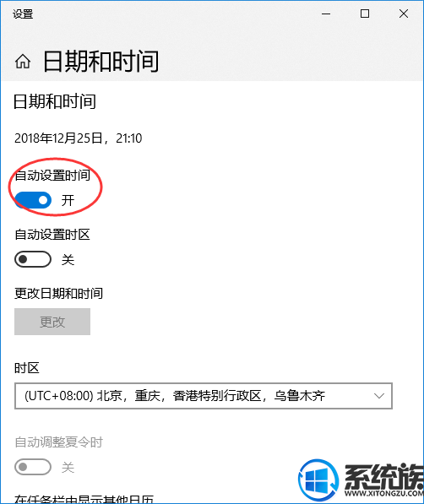This screenshot has width=424, height=504.
Task: Click the current date 2018年12月25日 text
Action: pyautogui.click(x=58, y=138)
